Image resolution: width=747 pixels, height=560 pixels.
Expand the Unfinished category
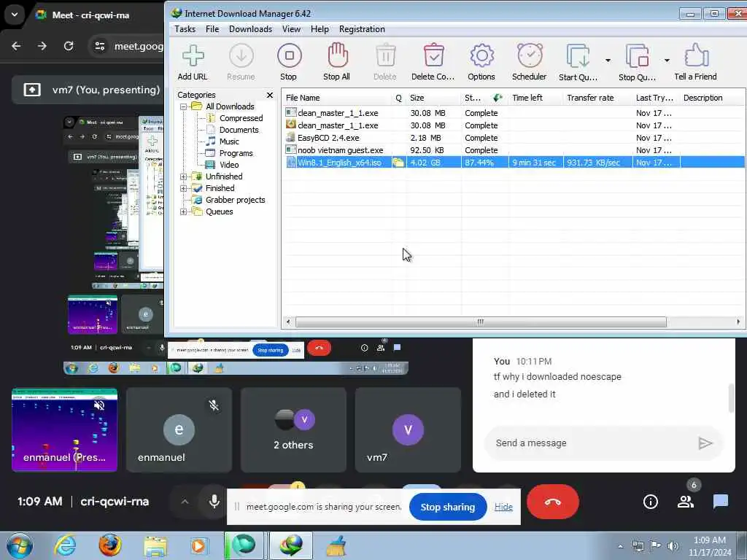(183, 176)
